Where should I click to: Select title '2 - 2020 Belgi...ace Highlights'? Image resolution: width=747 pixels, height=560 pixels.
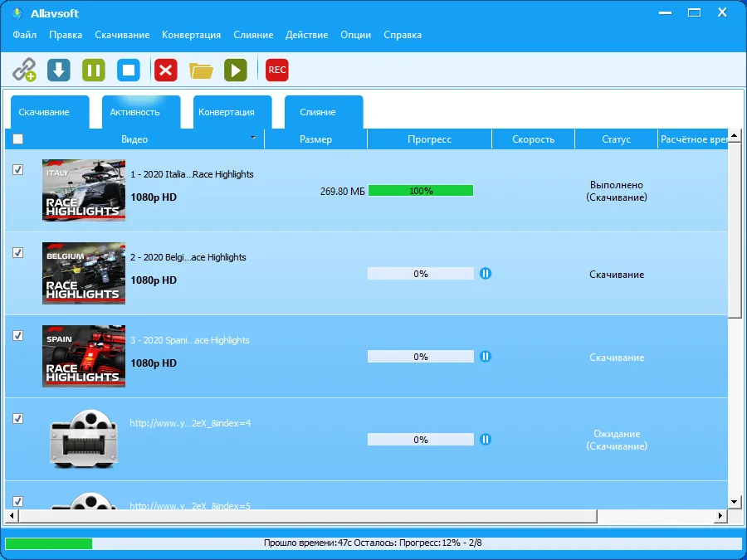(x=188, y=257)
